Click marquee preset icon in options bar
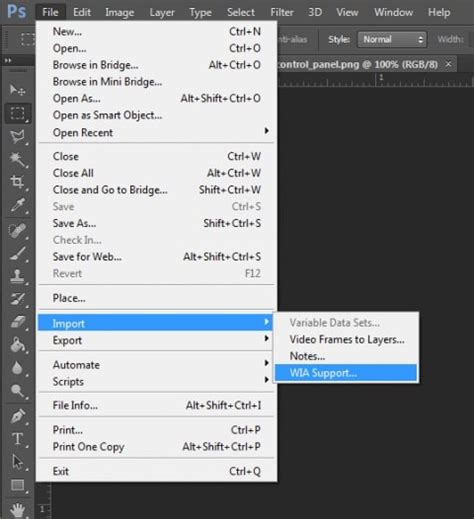The image size is (474, 519). 27,39
